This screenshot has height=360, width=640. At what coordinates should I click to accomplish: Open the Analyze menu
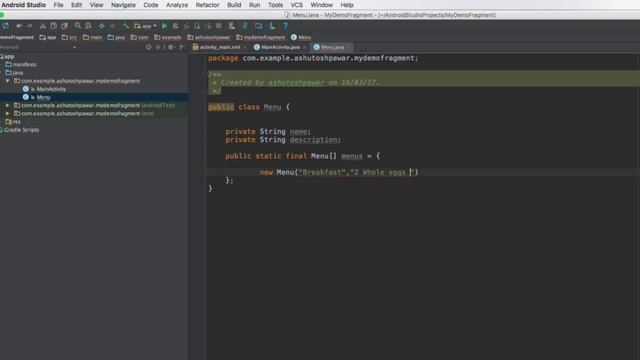[x=177, y=5]
